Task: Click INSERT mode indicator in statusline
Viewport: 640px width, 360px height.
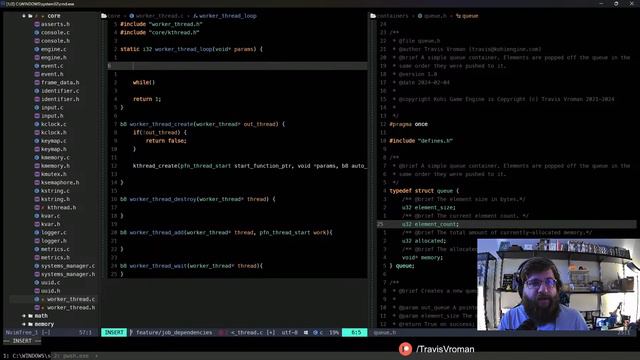Action: 114,333
